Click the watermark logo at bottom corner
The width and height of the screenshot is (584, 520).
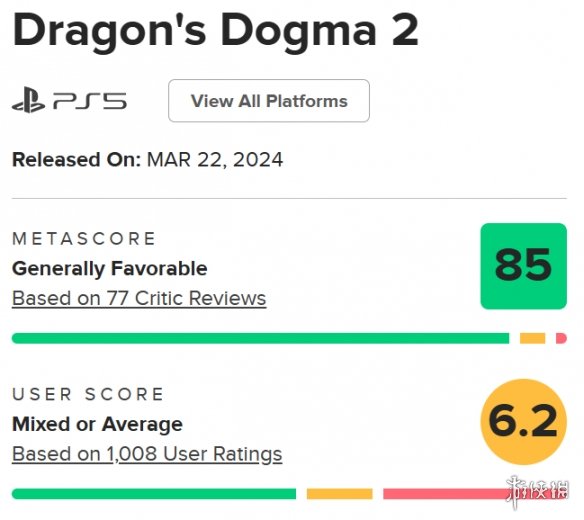tap(538, 491)
